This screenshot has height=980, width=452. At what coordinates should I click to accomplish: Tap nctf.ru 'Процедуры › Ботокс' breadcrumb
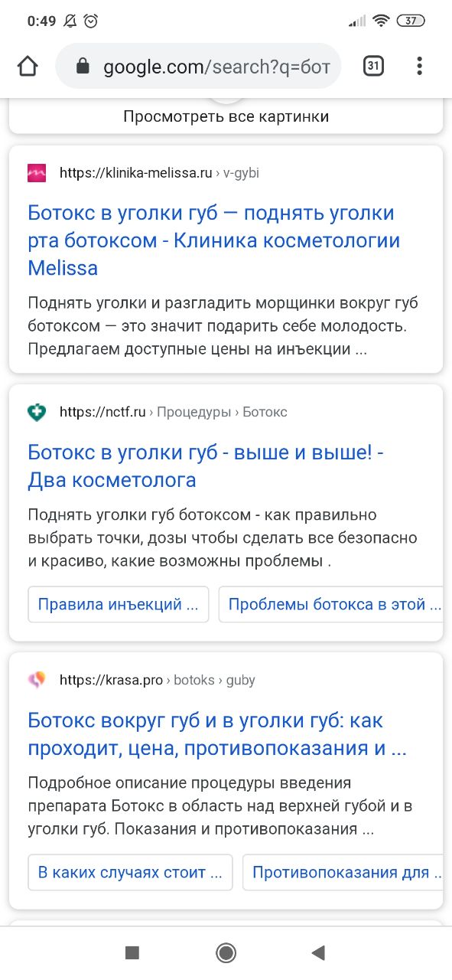coord(222,412)
